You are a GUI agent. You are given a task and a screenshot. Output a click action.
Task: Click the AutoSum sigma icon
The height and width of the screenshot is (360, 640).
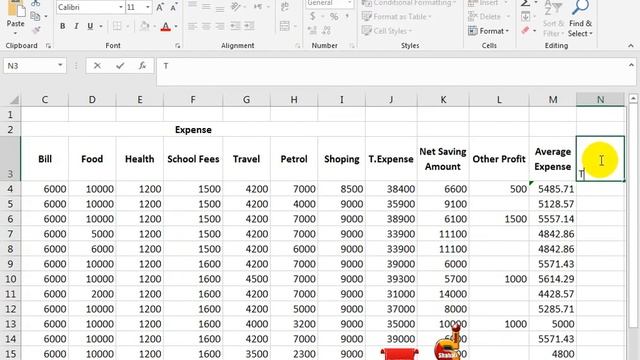coord(526,3)
